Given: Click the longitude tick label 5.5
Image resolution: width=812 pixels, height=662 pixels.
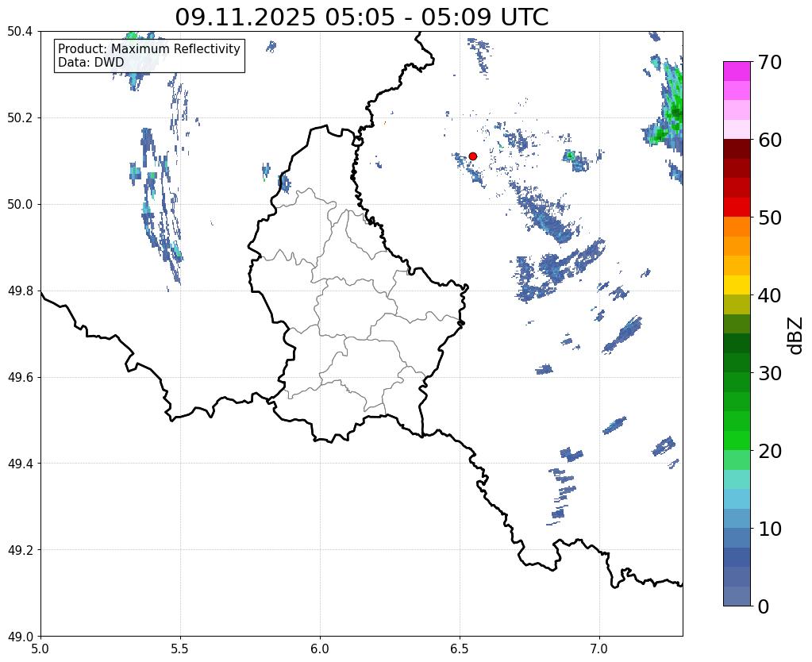Looking at the screenshot, I should coord(180,649).
